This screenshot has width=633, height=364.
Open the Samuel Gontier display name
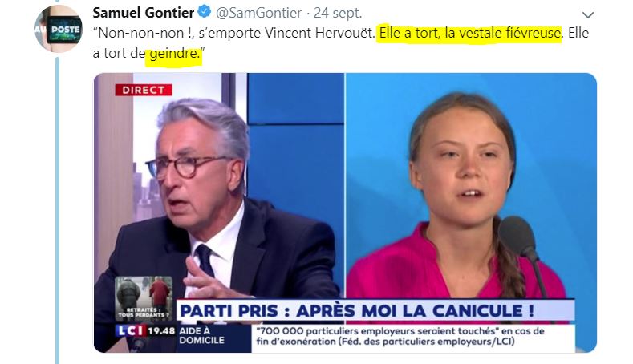(144, 13)
